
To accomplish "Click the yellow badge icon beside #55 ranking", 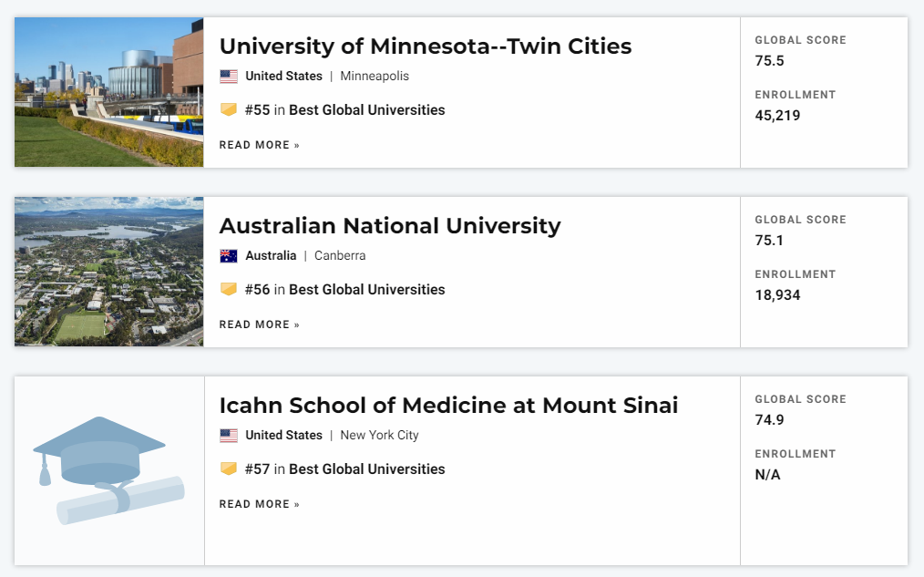I will pyautogui.click(x=229, y=109).
